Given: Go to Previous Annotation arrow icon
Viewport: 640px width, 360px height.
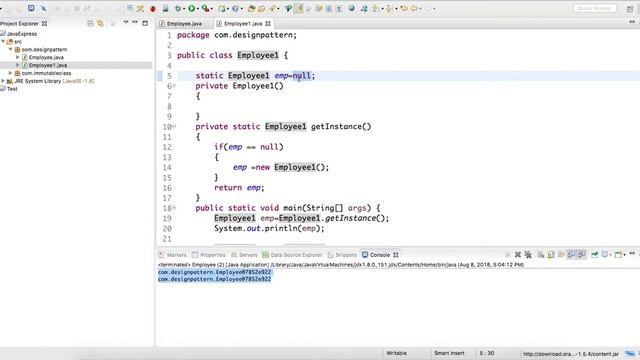Looking at the screenshot, I should (389, 8).
